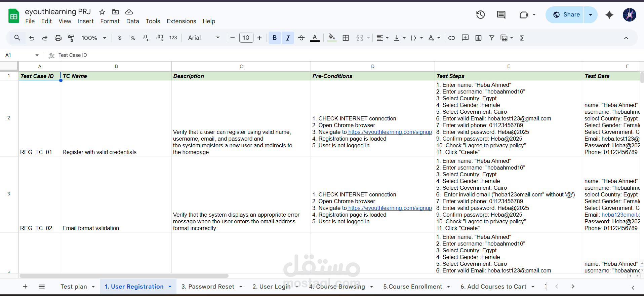Image resolution: width=644 pixels, height=296 pixels.
Task: Switch to the 3. Password Reset tab
Action: click(208, 287)
